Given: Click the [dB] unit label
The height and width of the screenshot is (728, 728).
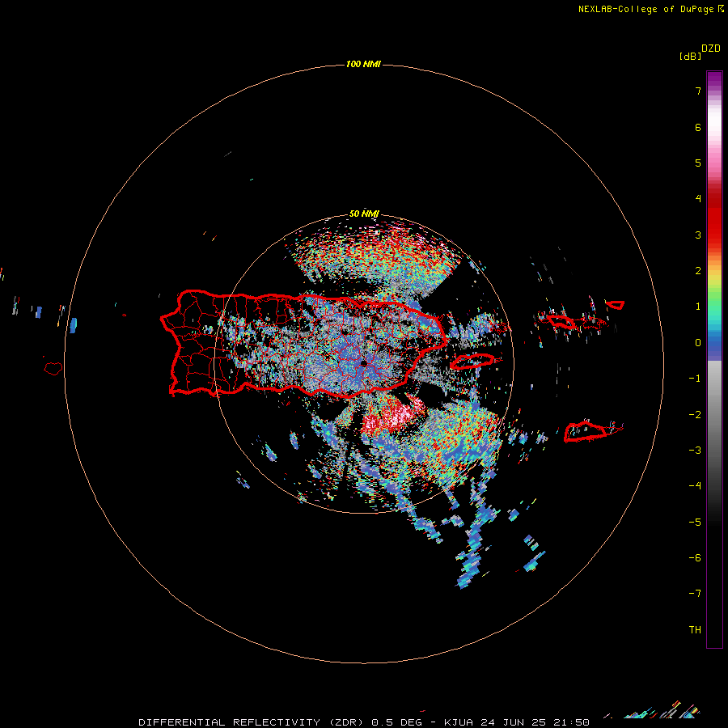Looking at the screenshot, I should click(x=691, y=56).
